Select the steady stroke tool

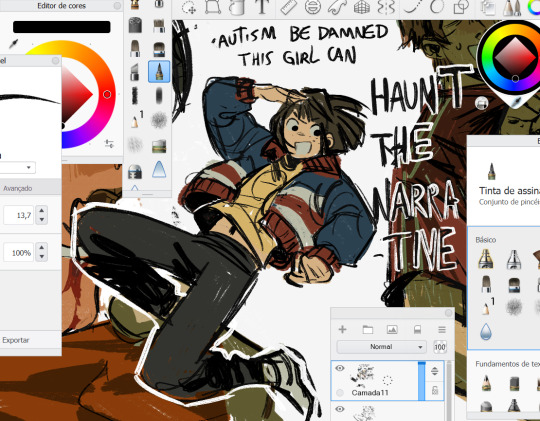(414, 7)
